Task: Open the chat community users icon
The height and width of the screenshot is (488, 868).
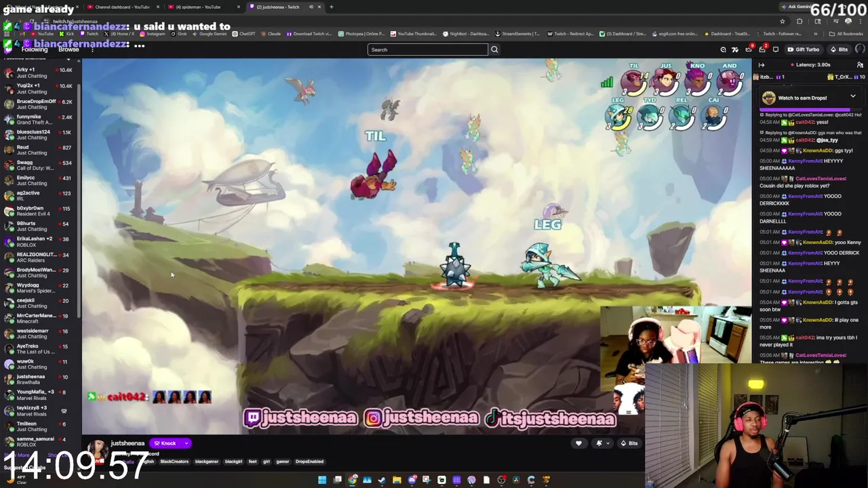Action: (860, 65)
